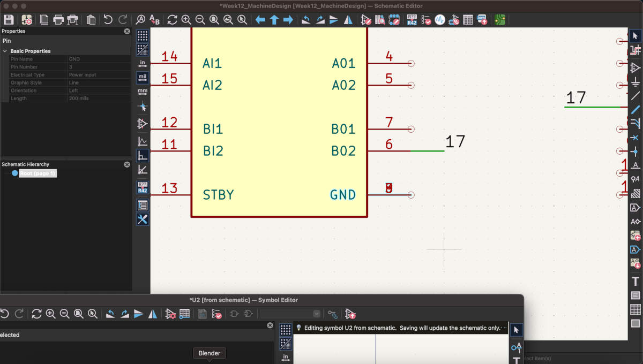
Task: Navigate forward with the blue right arrow
Action: point(288,20)
